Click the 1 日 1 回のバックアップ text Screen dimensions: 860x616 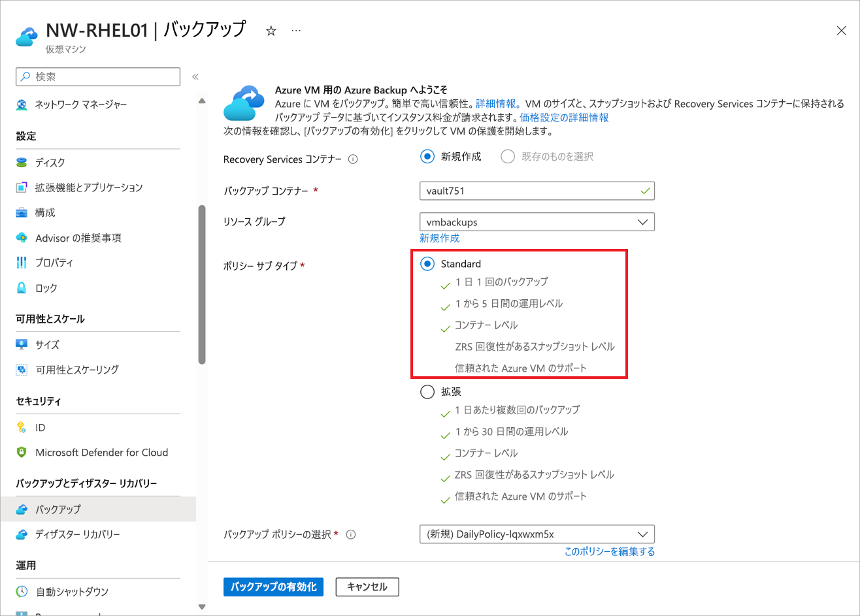pyautogui.click(x=501, y=282)
